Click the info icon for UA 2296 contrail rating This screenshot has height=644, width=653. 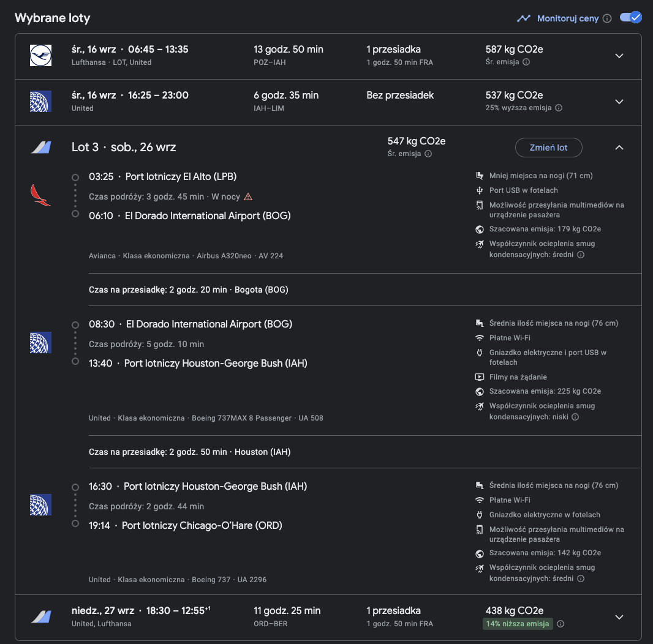581,578
